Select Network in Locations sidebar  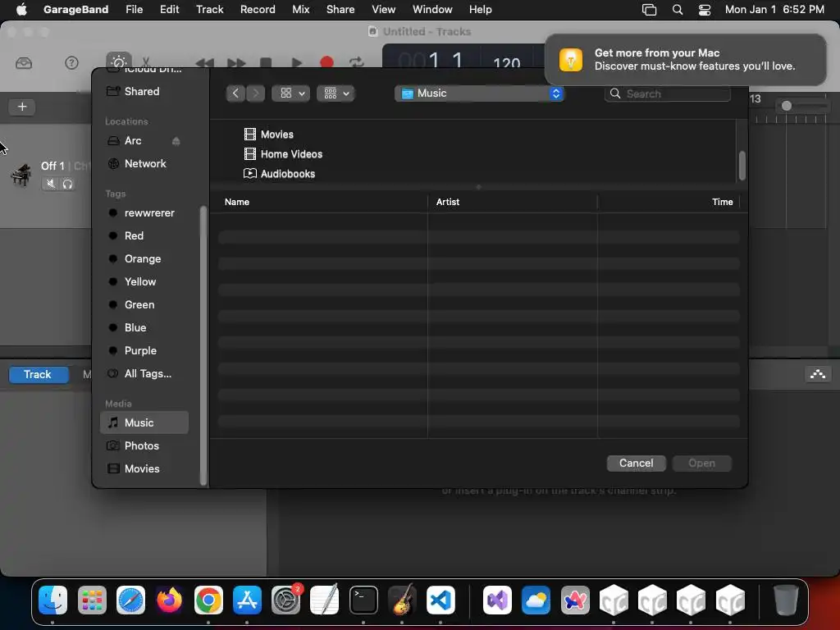(x=145, y=163)
